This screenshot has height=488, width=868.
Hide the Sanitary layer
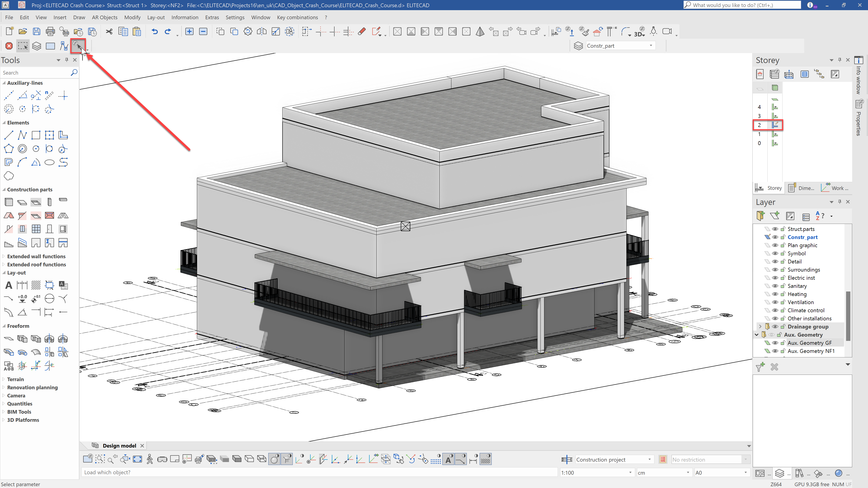pyautogui.click(x=775, y=286)
